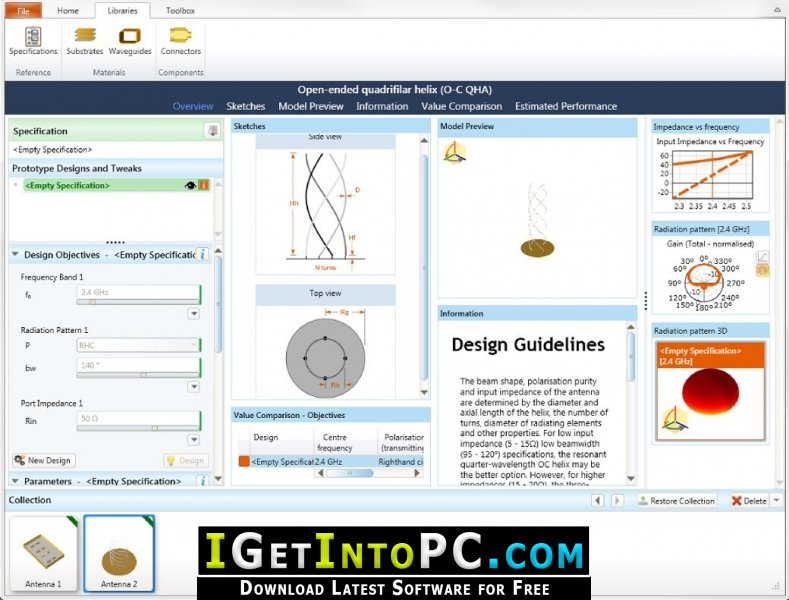
Task: Toggle the graph options icon in Radiation pattern panel
Action: coord(763,257)
